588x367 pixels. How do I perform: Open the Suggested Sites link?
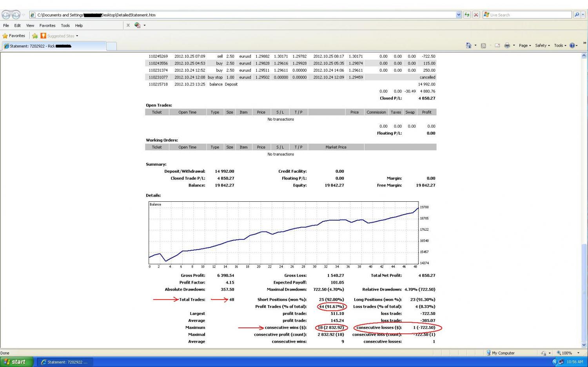coord(59,36)
